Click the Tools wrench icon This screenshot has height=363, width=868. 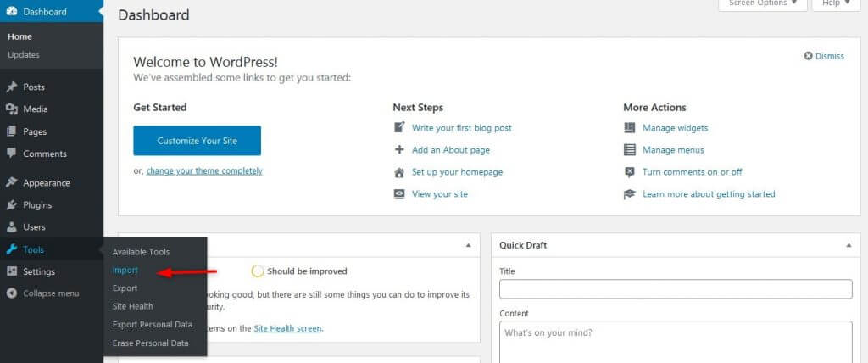pyautogui.click(x=12, y=250)
